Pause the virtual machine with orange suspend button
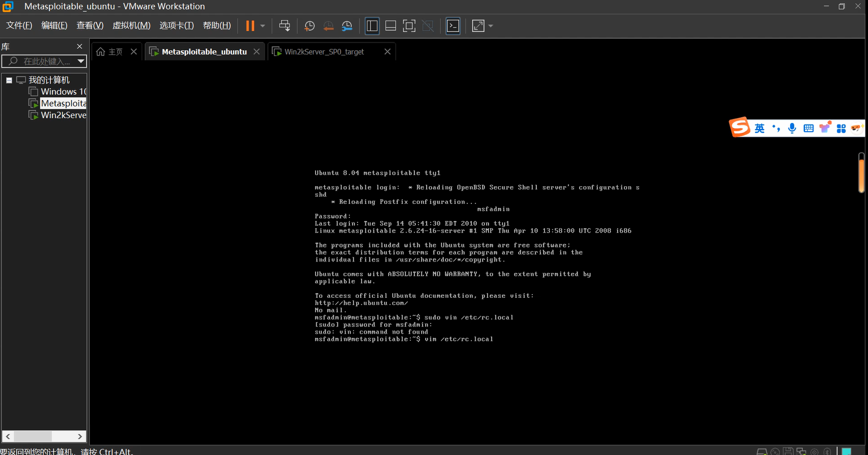868x455 pixels. (250, 26)
